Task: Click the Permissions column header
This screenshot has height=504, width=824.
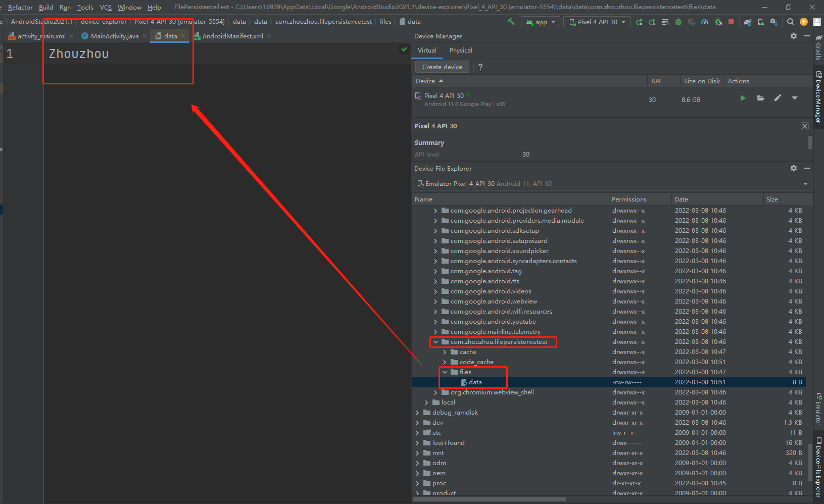Action: (x=640, y=199)
